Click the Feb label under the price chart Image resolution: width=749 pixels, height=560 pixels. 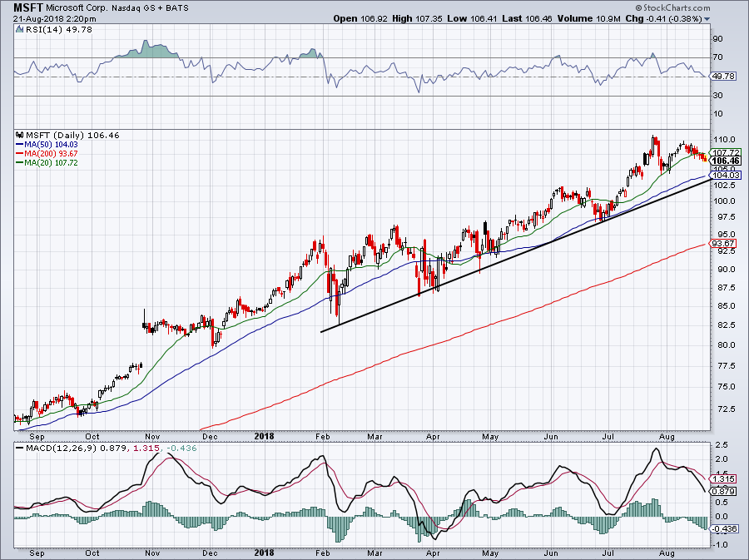click(x=323, y=436)
